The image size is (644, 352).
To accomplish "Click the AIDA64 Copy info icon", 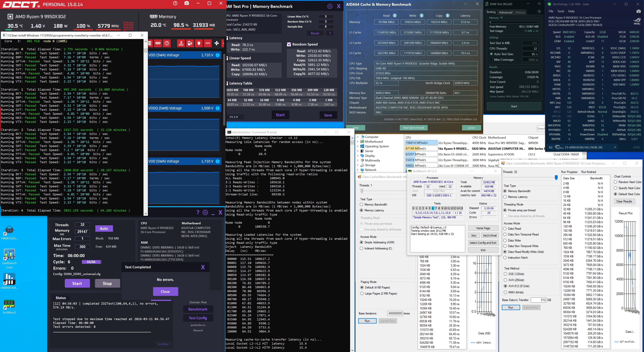I will pos(448,15).
